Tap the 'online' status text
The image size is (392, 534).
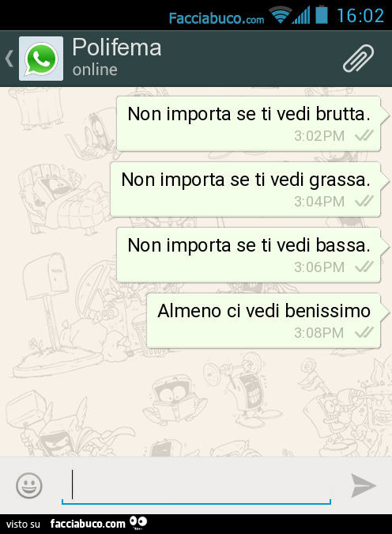[x=95, y=70]
